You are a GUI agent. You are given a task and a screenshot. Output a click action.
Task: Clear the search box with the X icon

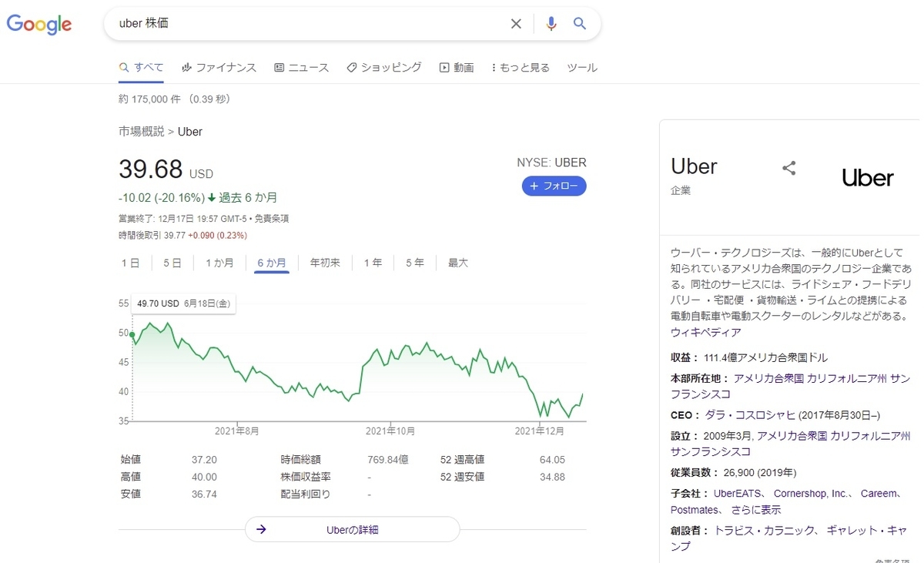pyautogui.click(x=517, y=24)
